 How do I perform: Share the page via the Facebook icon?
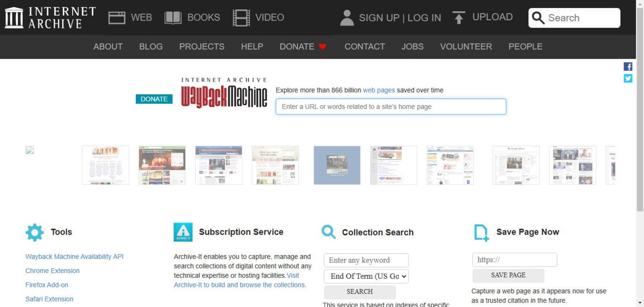(628, 66)
